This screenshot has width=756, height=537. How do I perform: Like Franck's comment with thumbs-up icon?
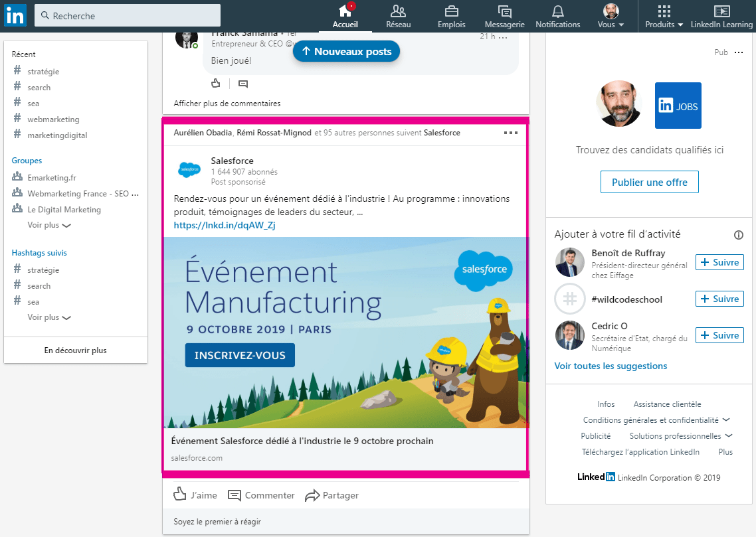coord(215,84)
